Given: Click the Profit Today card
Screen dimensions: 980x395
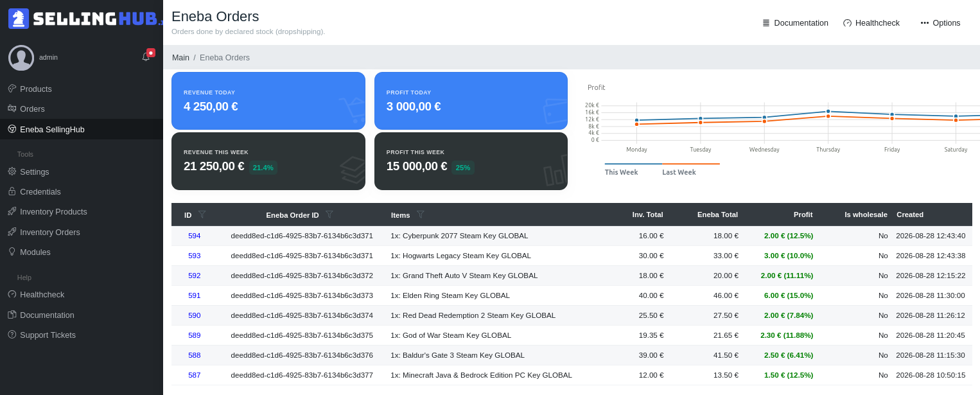Looking at the screenshot, I should [471, 101].
